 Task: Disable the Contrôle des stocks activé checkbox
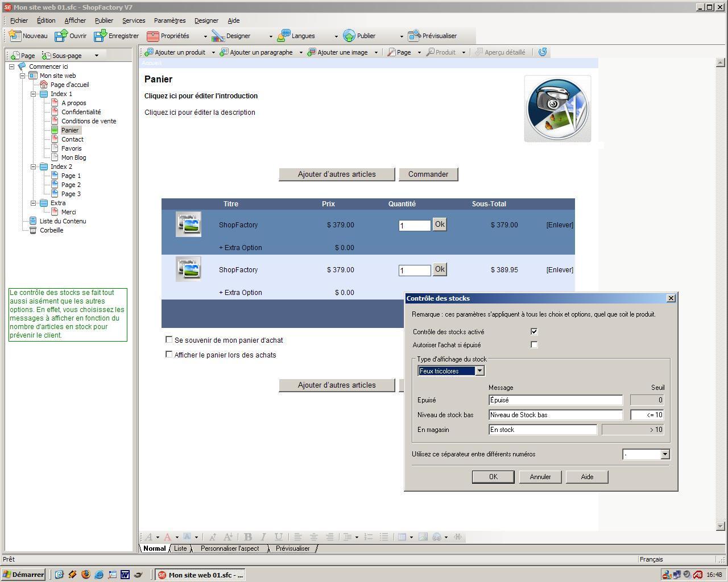click(534, 331)
